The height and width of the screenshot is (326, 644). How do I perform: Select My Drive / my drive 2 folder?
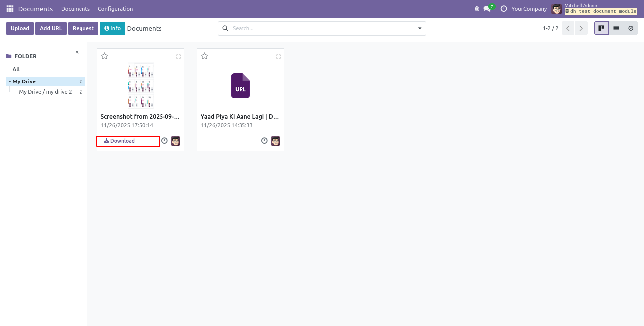point(45,92)
